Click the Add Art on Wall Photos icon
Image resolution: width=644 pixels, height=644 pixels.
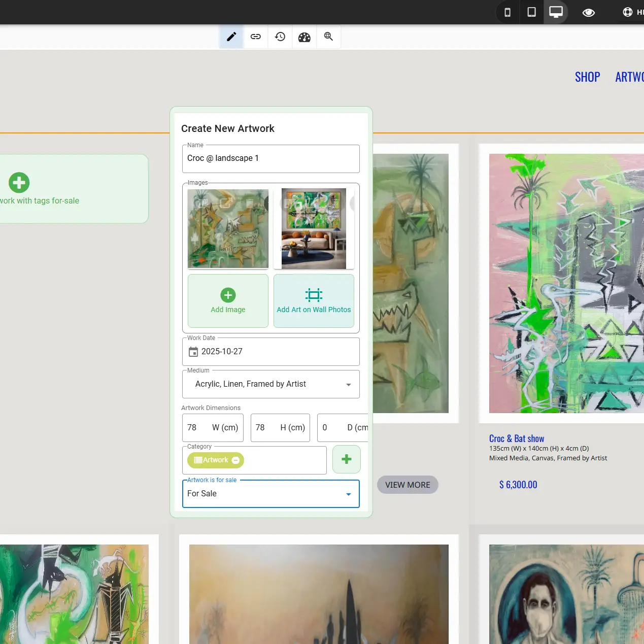314,295
